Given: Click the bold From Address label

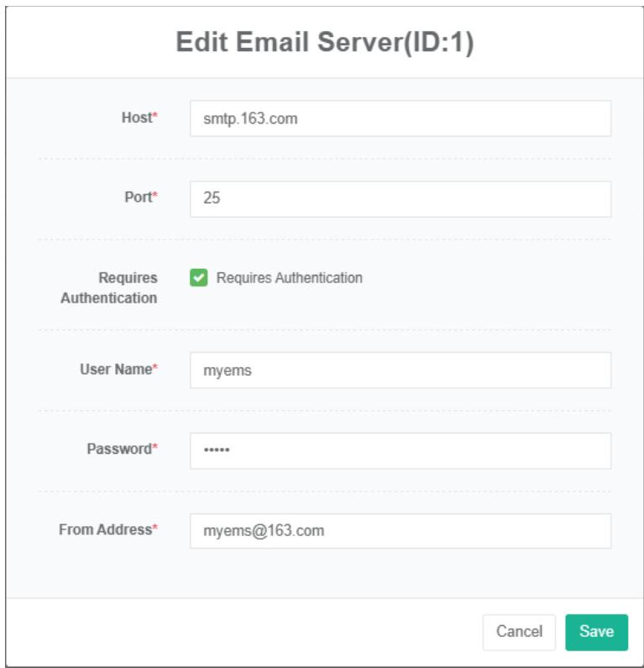Looking at the screenshot, I should tap(105, 530).
